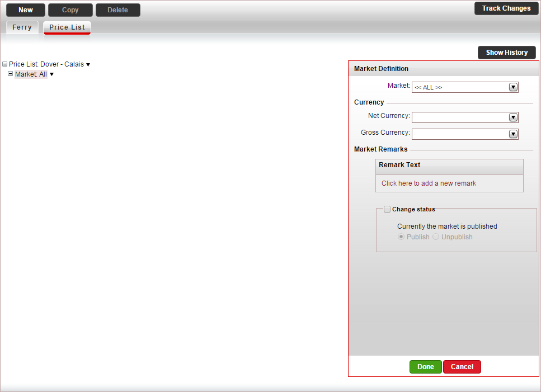The width and height of the screenshot is (541, 392).
Task: Open Track Changes
Action: (506, 8)
